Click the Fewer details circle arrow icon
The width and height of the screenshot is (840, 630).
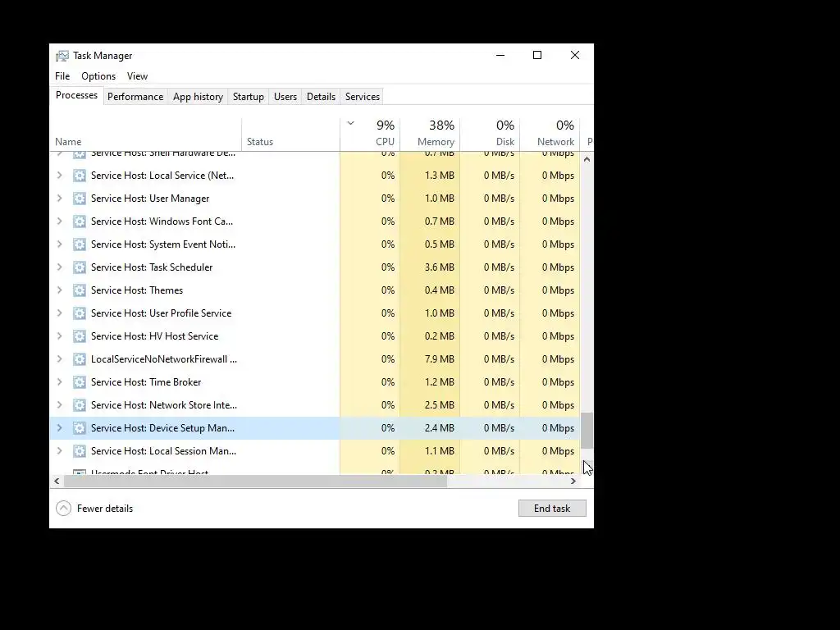tap(63, 509)
